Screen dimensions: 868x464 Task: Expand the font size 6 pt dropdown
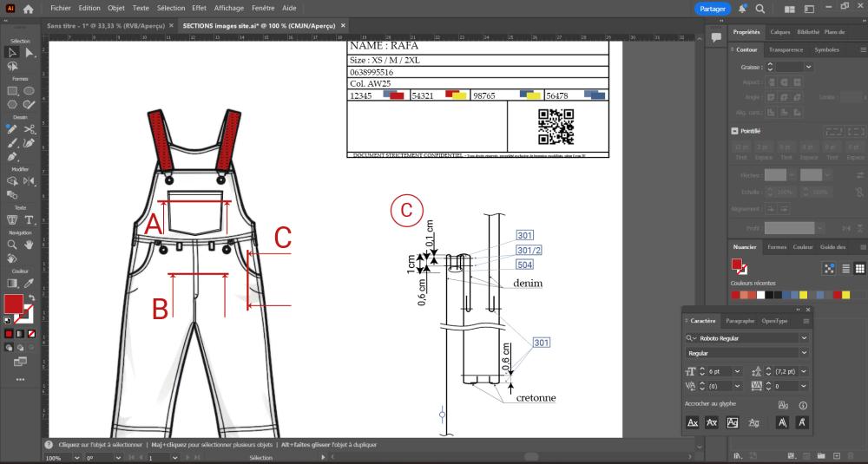pos(737,371)
